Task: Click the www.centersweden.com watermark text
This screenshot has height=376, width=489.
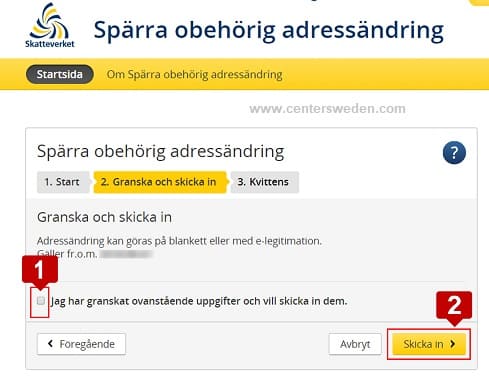Action: (327, 109)
